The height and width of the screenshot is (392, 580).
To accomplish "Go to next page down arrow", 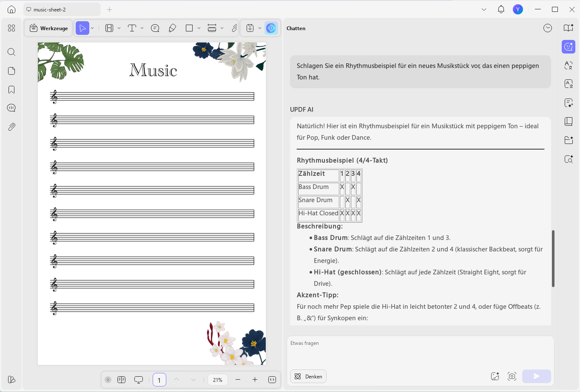I will 193,380.
